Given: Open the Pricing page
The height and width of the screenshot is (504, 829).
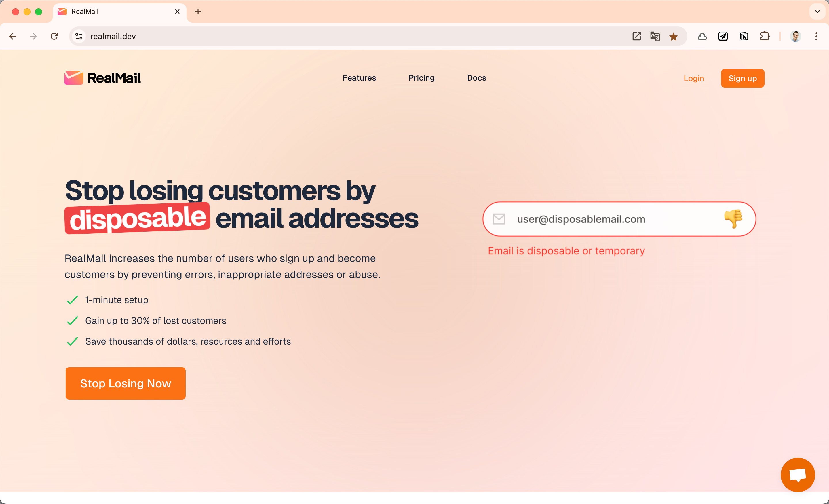Looking at the screenshot, I should pyautogui.click(x=421, y=78).
